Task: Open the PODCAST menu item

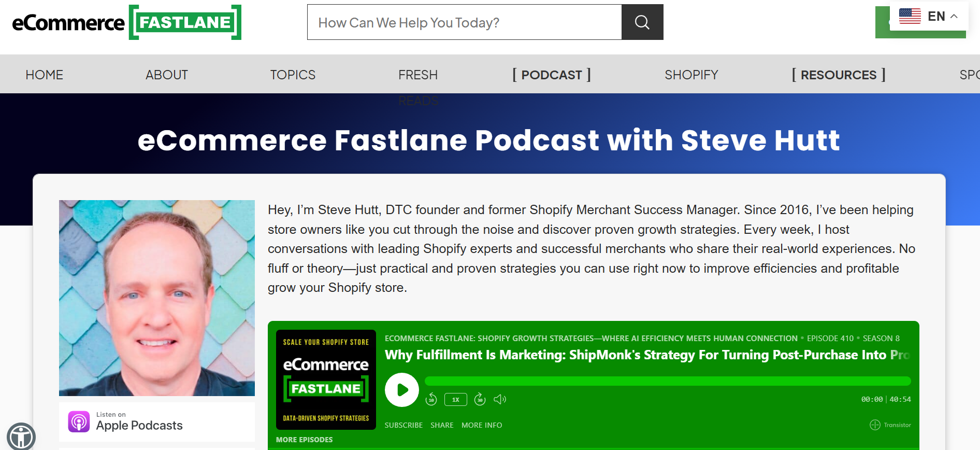Action: pos(552,75)
